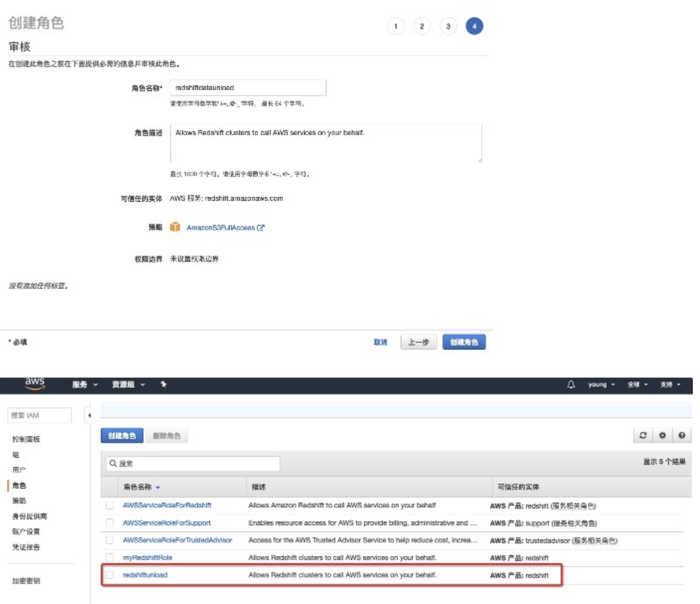
Task: Click the 可信任的实体 trusted entities column header
Action: [x=518, y=487]
